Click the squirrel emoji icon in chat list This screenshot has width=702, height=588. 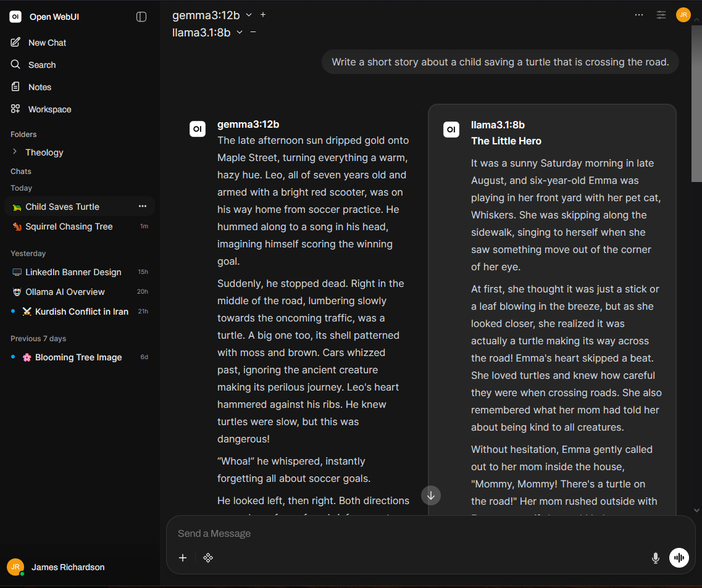click(x=17, y=227)
